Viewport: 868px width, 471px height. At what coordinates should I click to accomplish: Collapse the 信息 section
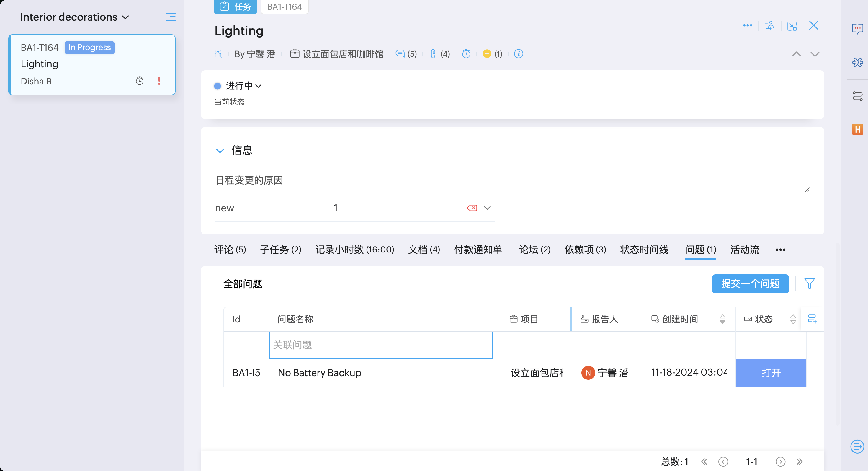pos(220,151)
